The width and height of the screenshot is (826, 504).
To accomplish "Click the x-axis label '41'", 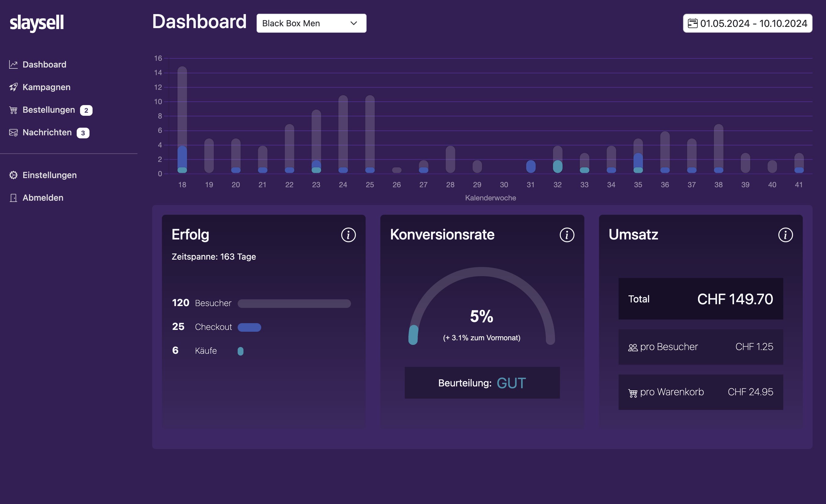I will pos(799,185).
